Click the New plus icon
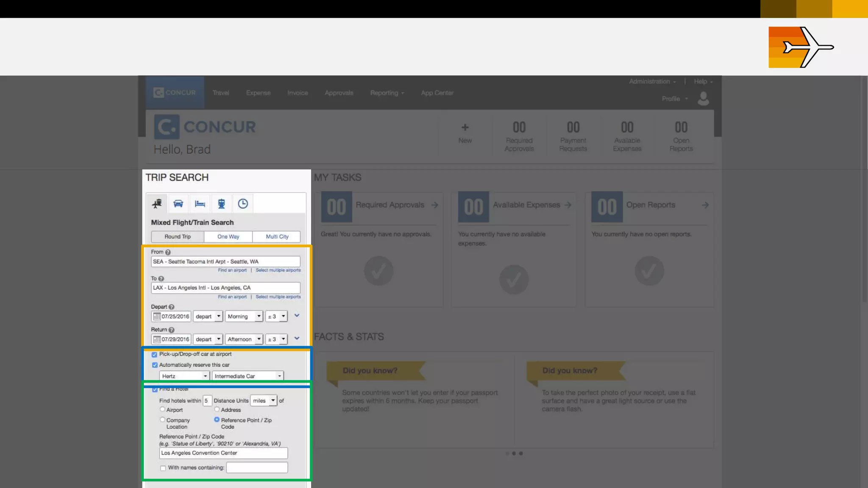868x488 pixels. point(465,128)
